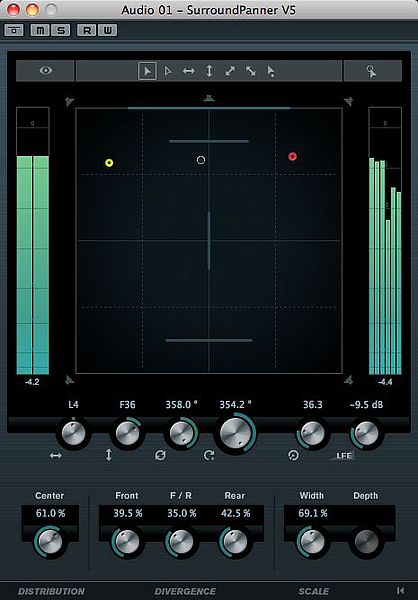
Task: Click the radius counter-clockwise arrow icon
Action: coord(294,455)
